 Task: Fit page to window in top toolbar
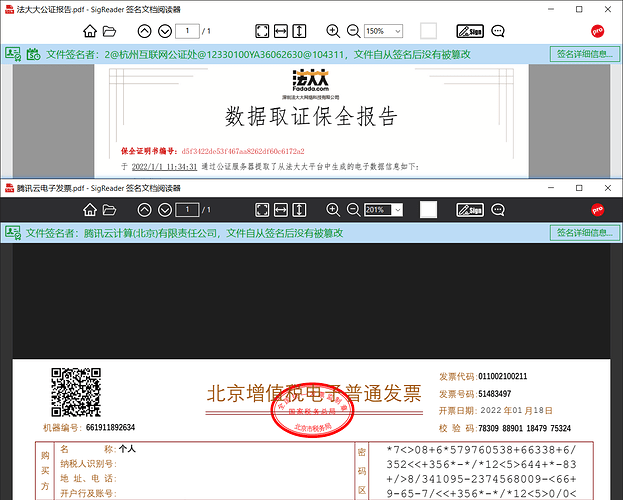coord(262,31)
